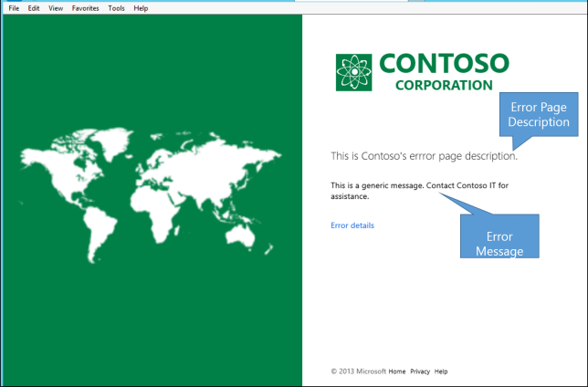Screen dimensions: 588x387
Task: Open the Tools menu
Action: pyautogui.click(x=116, y=8)
